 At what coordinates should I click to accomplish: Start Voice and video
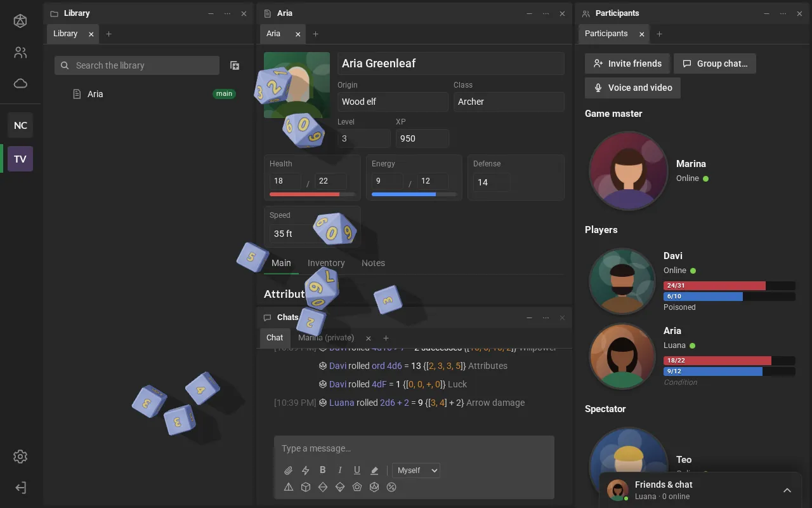coord(632,88)
